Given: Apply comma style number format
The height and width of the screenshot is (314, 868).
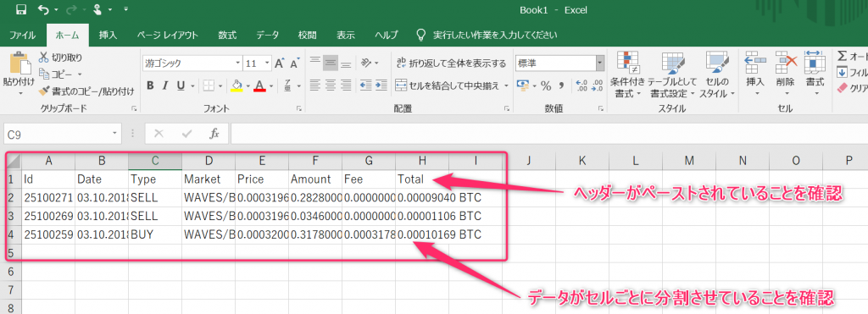Looking at the screenshot, I should pos(561,85).
